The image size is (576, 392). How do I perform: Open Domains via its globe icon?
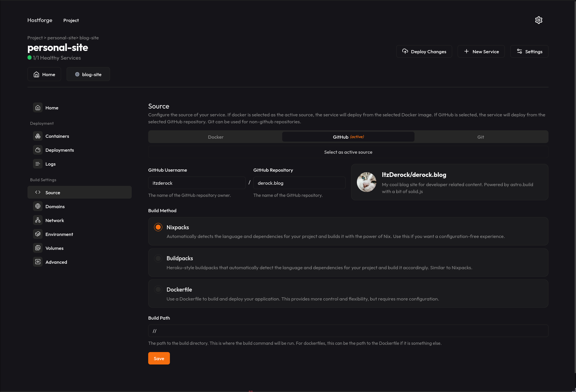[38, 206]
